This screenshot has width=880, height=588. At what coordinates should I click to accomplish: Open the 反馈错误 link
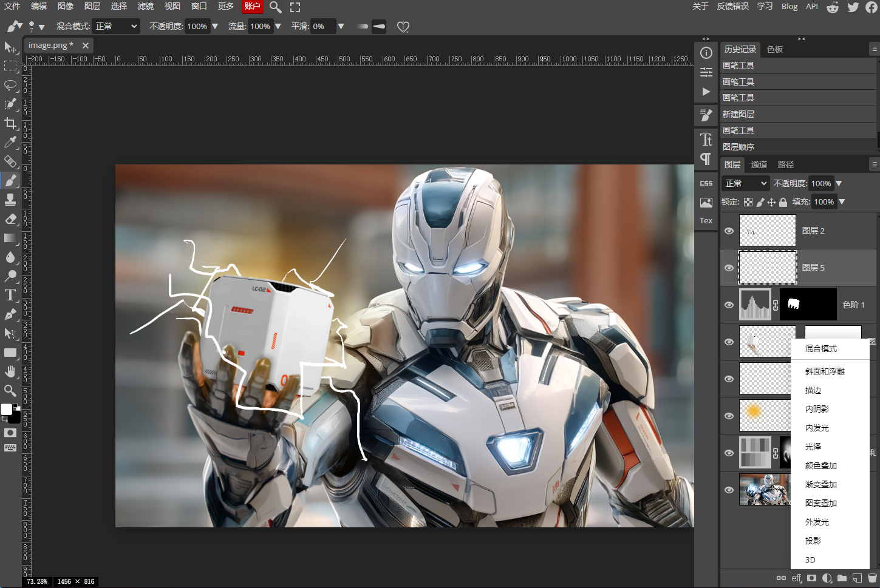point(732,6)
